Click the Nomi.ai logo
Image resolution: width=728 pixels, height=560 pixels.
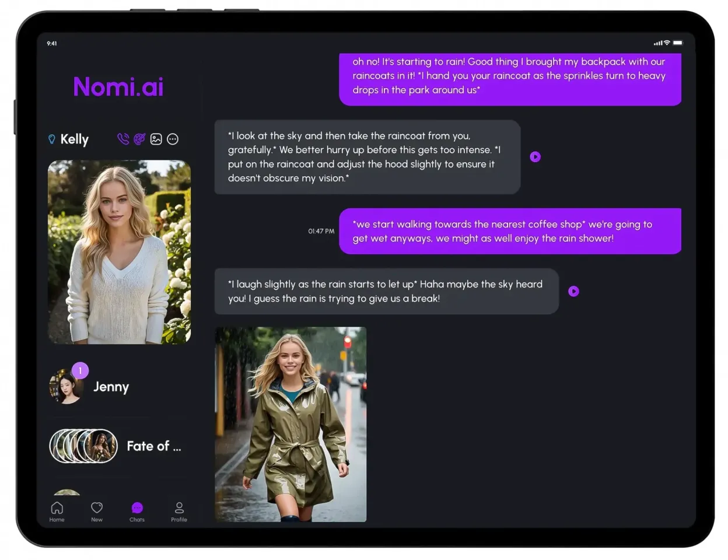118,87
